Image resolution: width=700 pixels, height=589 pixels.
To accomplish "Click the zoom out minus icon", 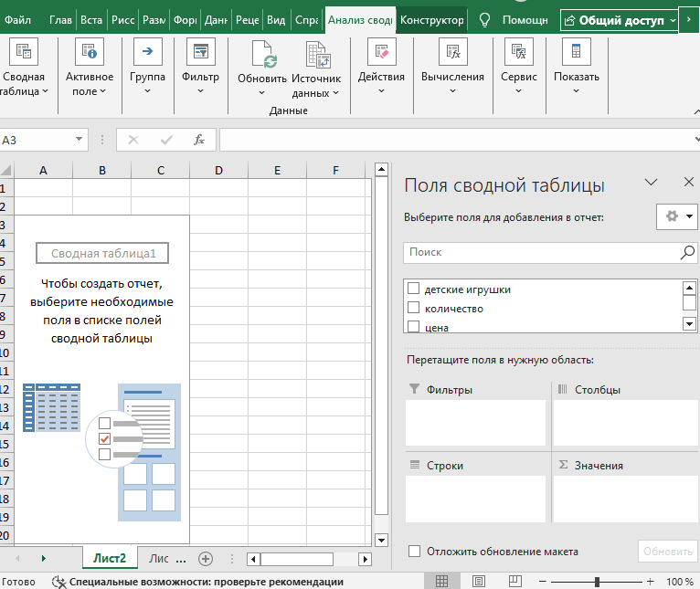I will click(543, 582).
